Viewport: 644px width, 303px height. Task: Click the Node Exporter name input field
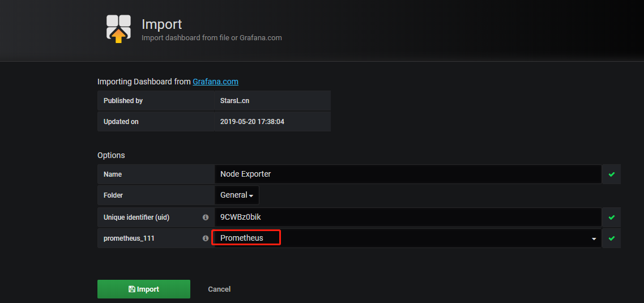tap(408, 174)
